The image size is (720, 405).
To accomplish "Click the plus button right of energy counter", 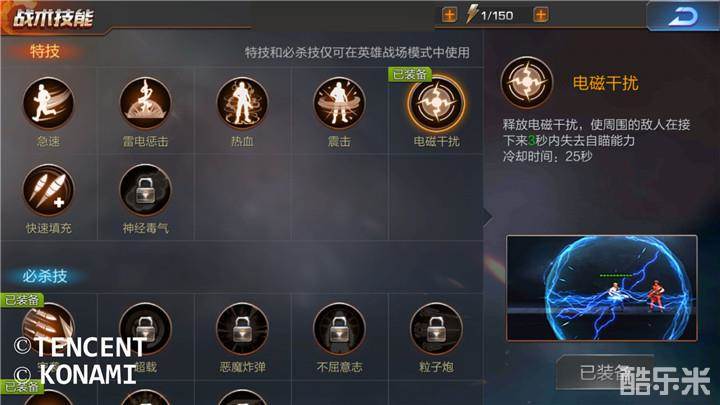I will click(x=541, y=15).
